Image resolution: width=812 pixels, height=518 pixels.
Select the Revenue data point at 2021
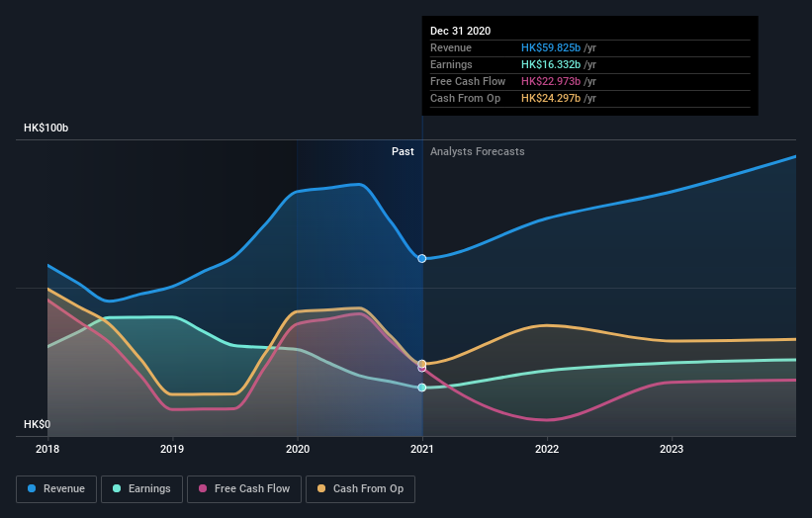(422, 258)
